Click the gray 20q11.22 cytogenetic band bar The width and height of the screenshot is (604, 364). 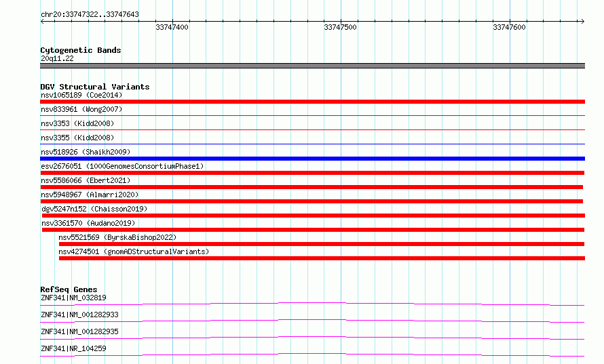312,66
